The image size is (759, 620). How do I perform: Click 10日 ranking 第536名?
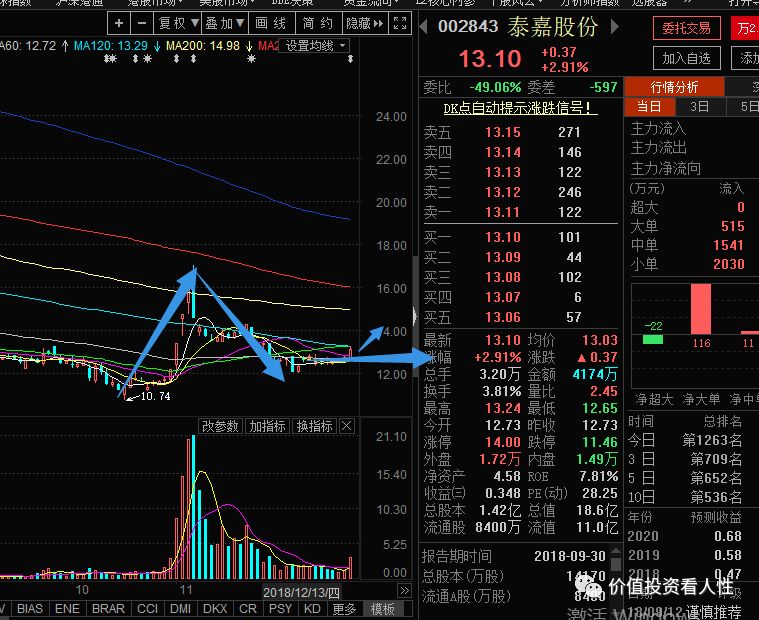716,497
